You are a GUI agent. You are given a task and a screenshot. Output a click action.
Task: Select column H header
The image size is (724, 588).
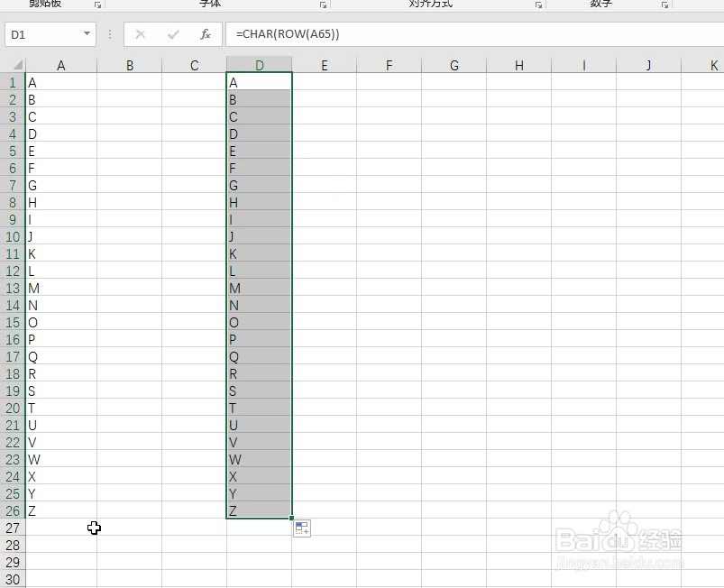pyautogui.click(x=519, y=65)
